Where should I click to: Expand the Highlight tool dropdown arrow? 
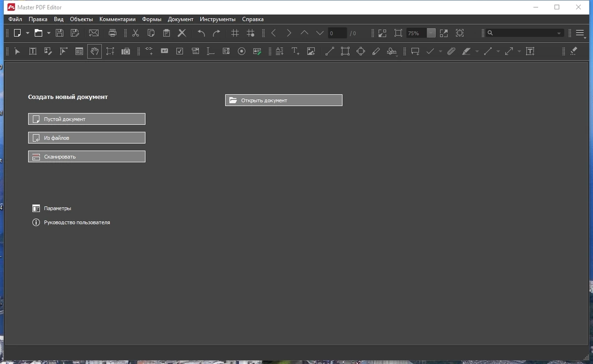pyautogui.click(x=477, y=51)
